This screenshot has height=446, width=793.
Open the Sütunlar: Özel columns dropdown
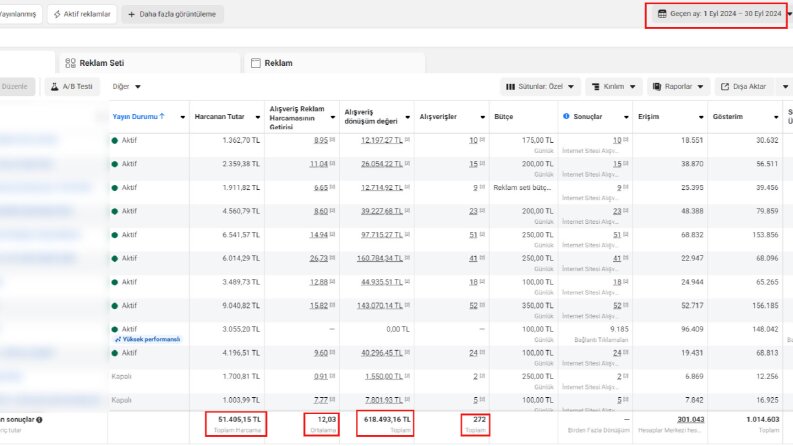(x=540, y=86)
